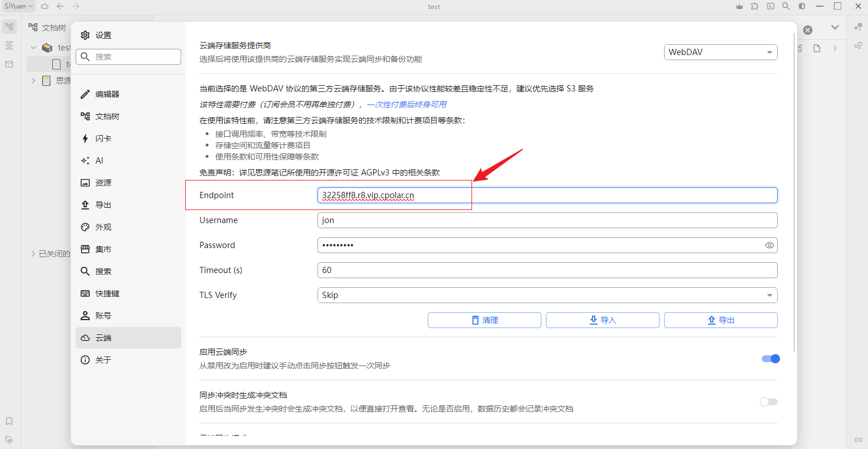Image resolution: width=868 pixels, height=449 pixels.
Task: Click the Username field containing jon
Action: pyautogui.click(x=547, y=220)
